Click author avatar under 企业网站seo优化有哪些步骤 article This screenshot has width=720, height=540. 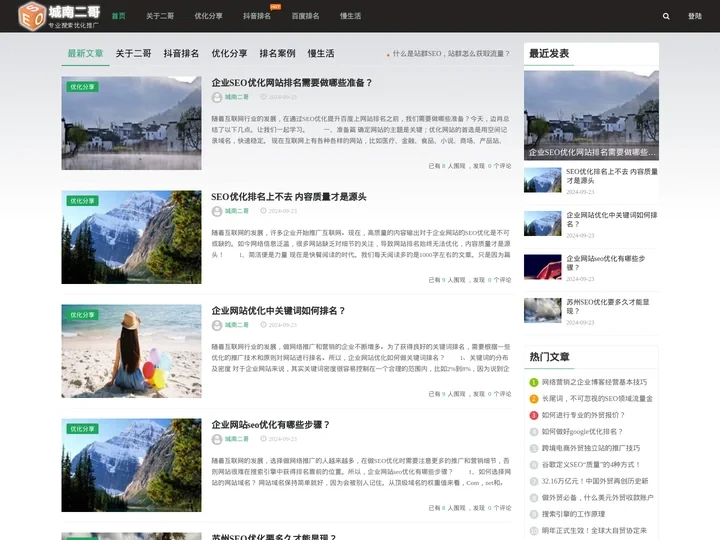(217, 439)
